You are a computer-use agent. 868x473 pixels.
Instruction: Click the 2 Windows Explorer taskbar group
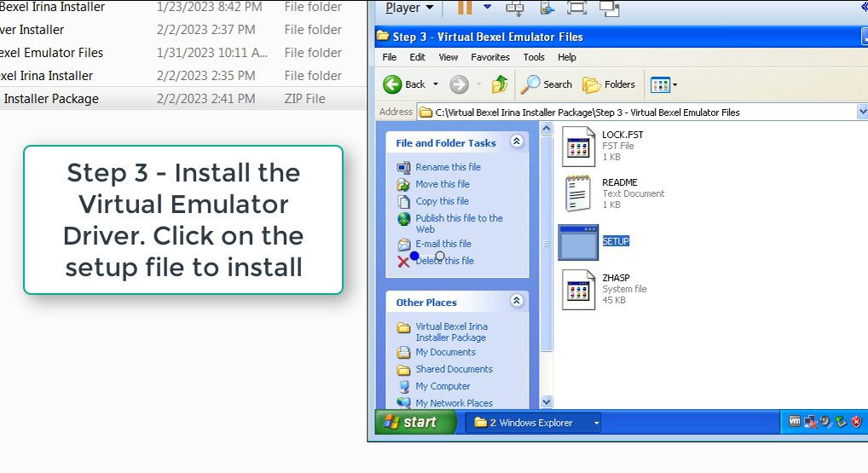click(x=535, y=423)
